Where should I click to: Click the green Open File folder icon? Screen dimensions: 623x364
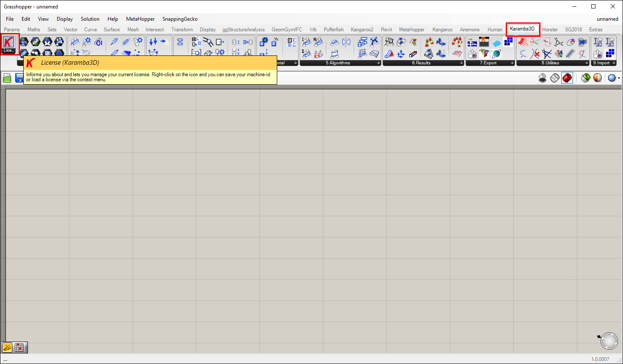coord(7,78)
